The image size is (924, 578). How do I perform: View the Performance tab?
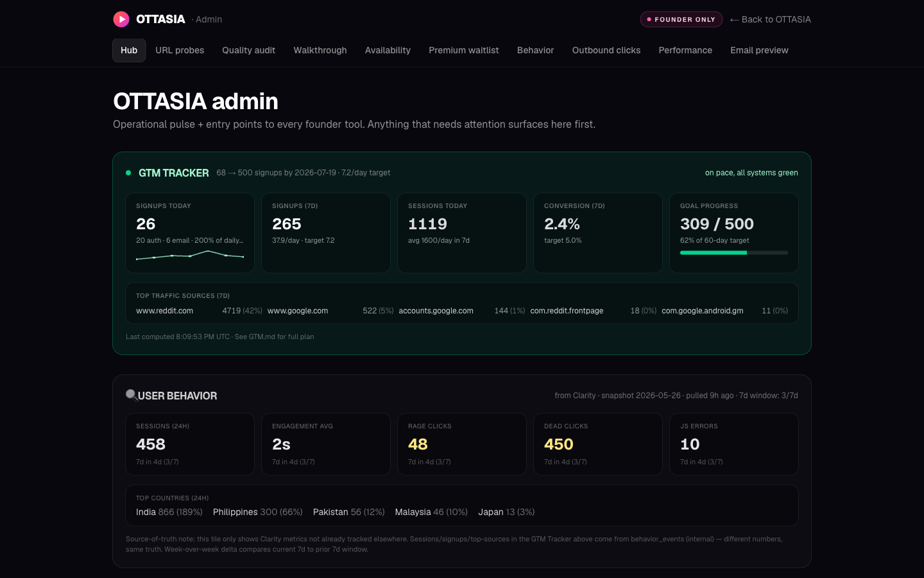pos(685,50)
